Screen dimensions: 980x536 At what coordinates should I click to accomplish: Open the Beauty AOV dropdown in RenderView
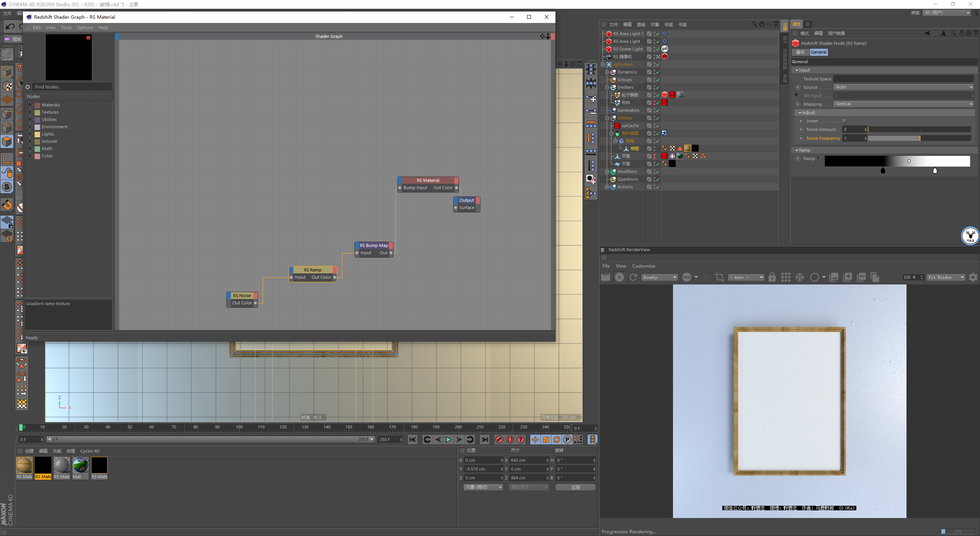(x=659, y=277)
